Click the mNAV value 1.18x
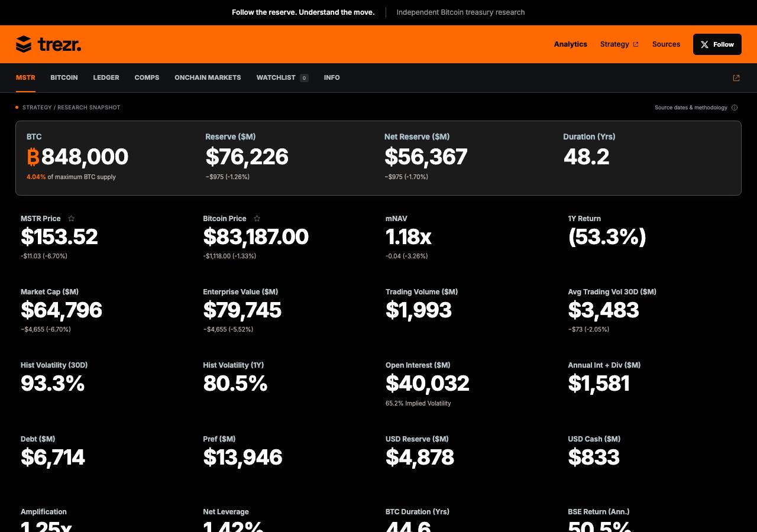The image size is (757, 532). (x=408, y=237)
